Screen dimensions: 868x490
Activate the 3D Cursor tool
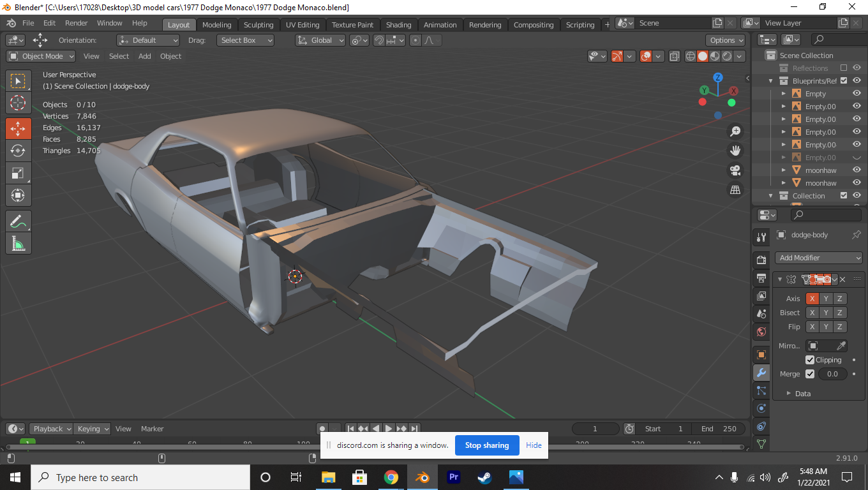coord(18,103)
